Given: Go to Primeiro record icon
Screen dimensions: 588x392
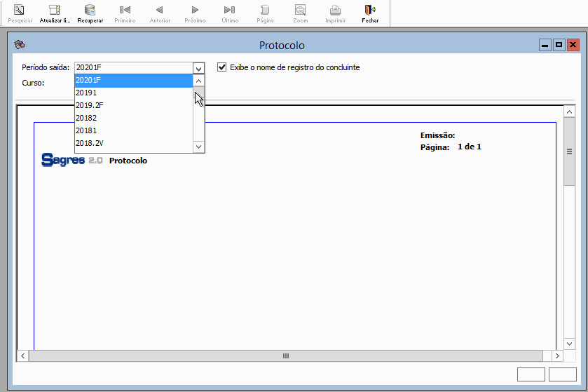Looking at the screenshot, I should (x=125, y=10).
